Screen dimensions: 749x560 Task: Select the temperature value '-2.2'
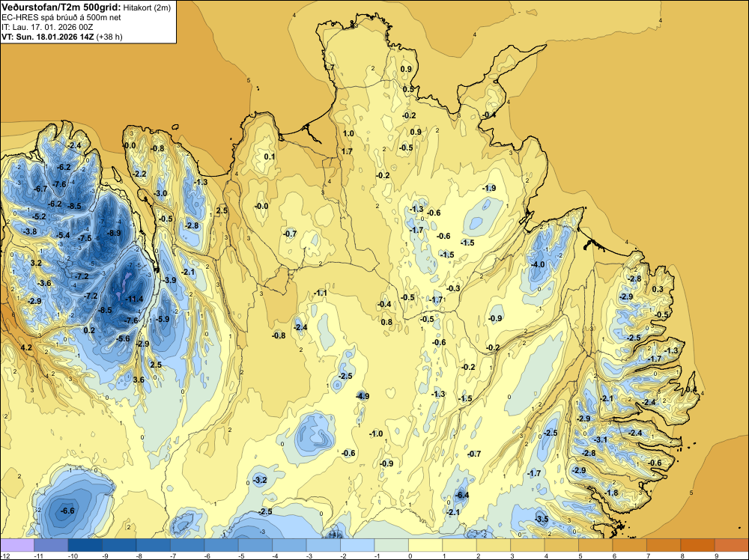click(140, 174)
